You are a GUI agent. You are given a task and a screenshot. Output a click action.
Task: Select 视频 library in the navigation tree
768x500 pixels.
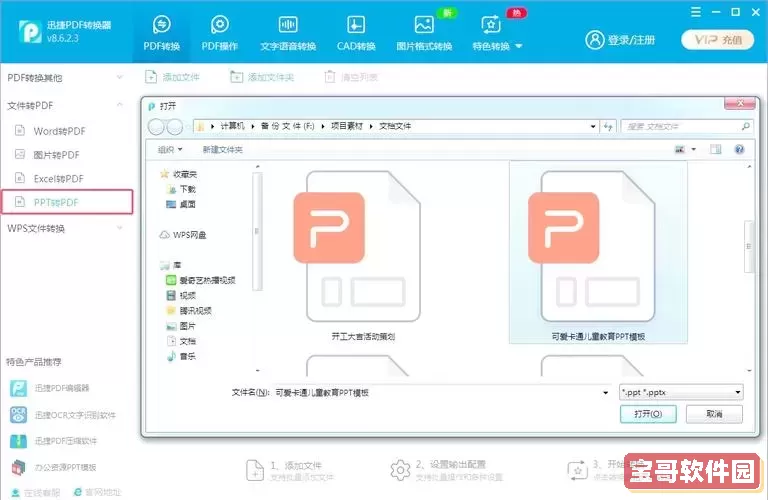pyautogui.click(x=181, y=295)
